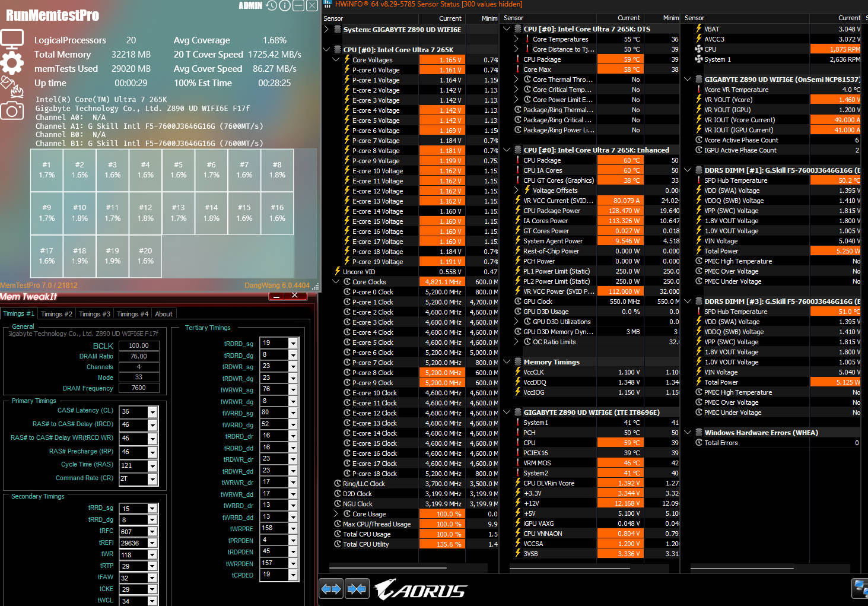Open CAS# Latency (CL) dropdown

point(152,412)
